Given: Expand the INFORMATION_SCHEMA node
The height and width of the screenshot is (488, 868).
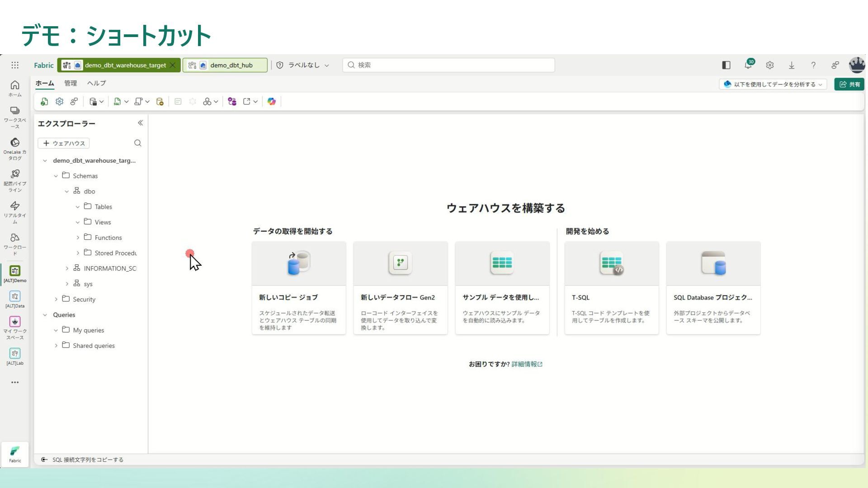Looking at the screenshot, I should point(67,268).
